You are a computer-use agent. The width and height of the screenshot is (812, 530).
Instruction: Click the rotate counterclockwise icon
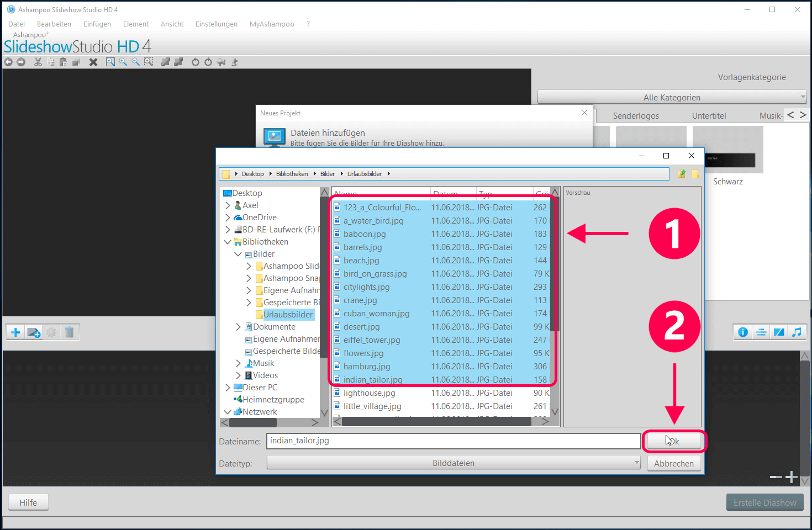195,62
